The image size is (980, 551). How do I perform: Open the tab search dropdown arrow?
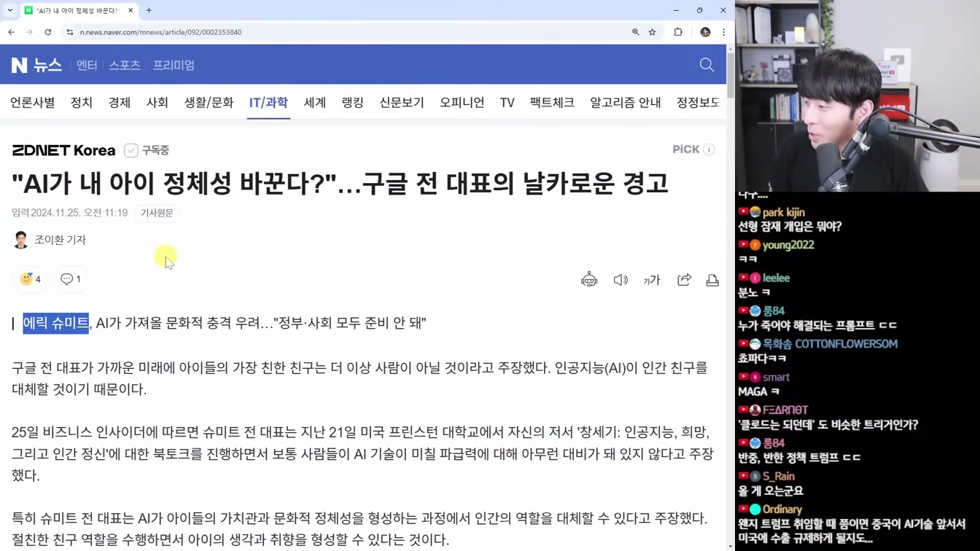(x=9, y=10)
